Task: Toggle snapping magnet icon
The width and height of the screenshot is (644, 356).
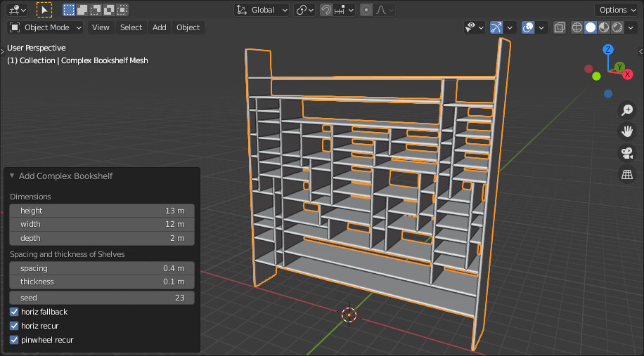Action: click(326, 10)
